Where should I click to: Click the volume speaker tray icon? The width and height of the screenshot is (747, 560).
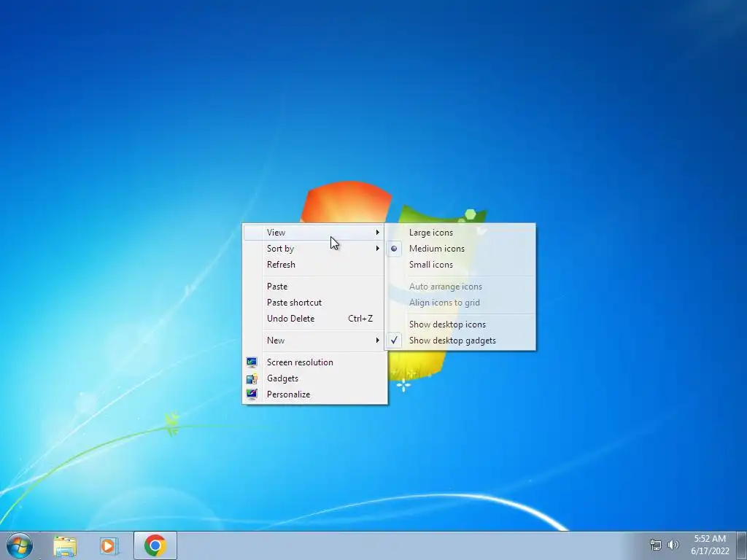(x=673, y=544)
